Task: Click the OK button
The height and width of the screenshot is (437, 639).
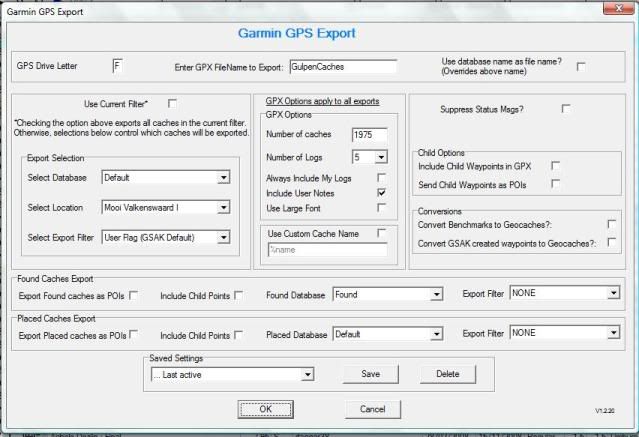Action: tap(265, 408)
